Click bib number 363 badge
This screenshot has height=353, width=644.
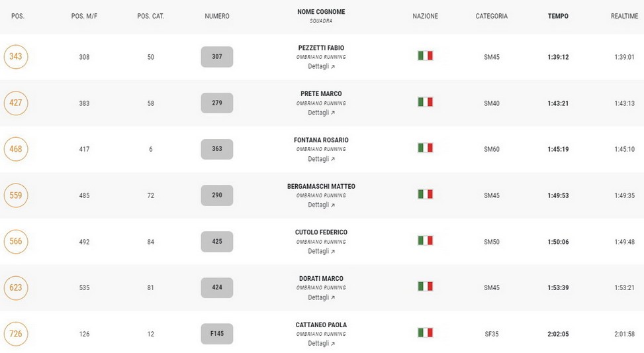point(217,149)
